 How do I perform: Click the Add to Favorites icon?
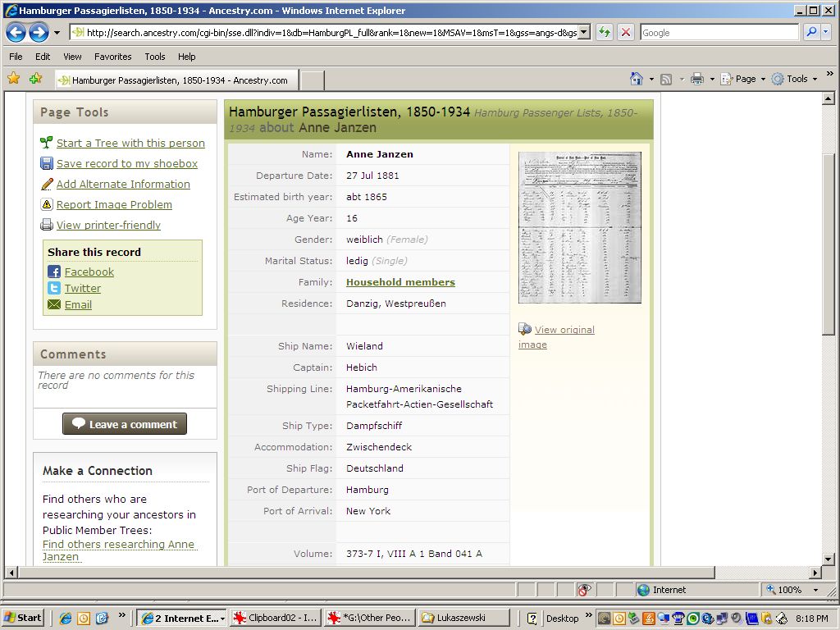pyautogui.click(x=35, y=79)
